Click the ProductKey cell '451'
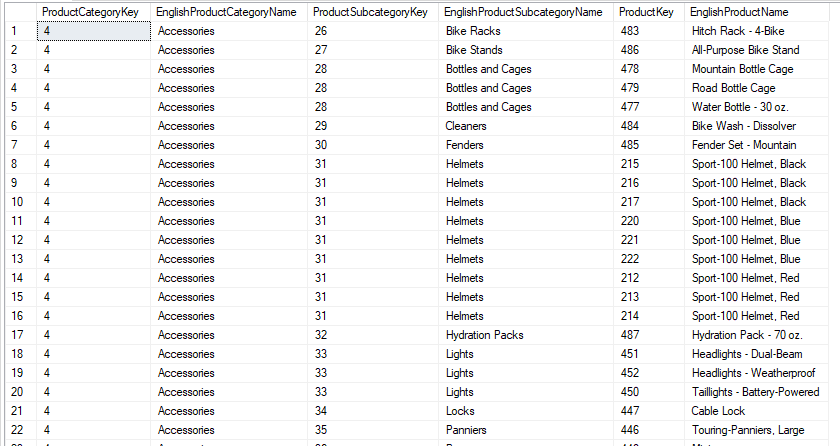This screenshot has width=840, height=446. [649, 354]
